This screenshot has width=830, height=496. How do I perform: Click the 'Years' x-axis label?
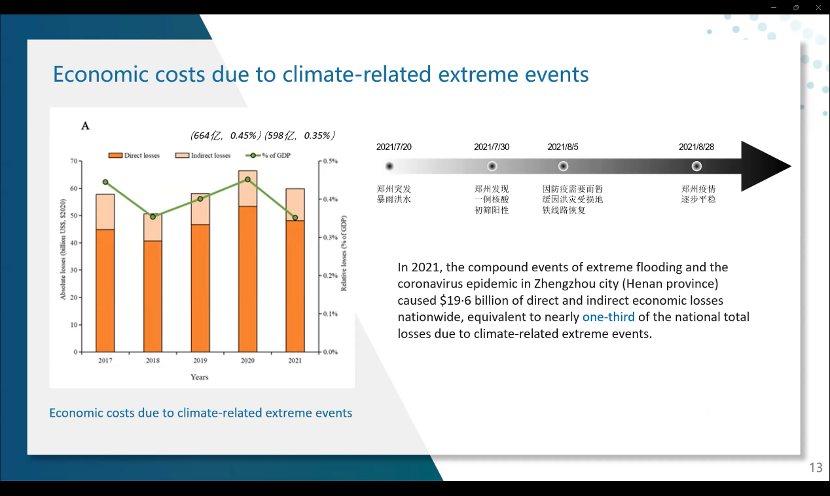point(200,377)
